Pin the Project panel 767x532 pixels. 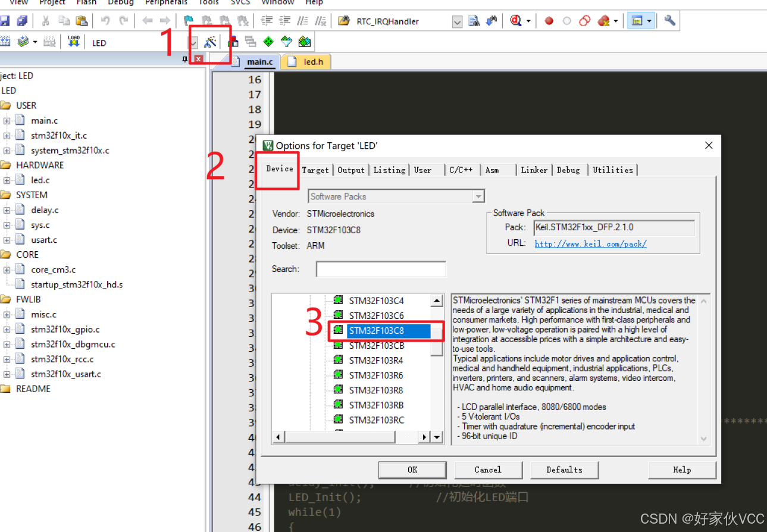(x=184, y=59)
